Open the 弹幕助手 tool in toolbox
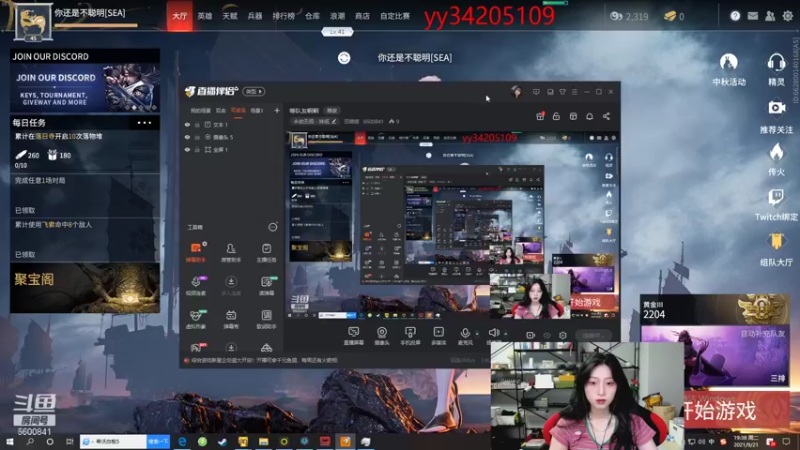 click(195, 253)
